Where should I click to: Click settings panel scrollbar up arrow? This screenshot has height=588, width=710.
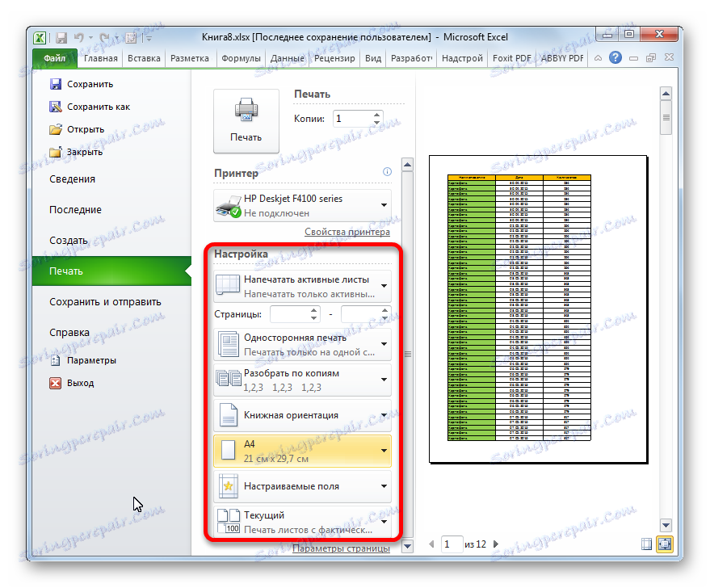coord(408,165)
